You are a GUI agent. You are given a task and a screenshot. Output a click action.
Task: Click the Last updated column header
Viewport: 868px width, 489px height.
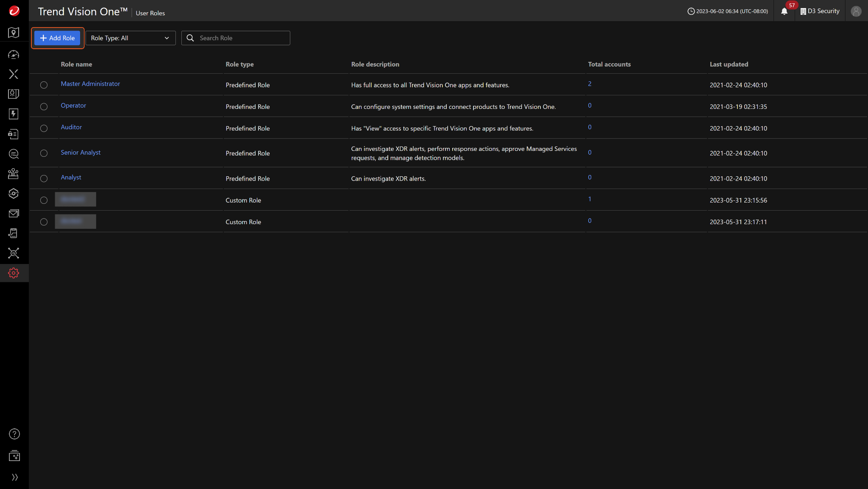pos(729,64)
